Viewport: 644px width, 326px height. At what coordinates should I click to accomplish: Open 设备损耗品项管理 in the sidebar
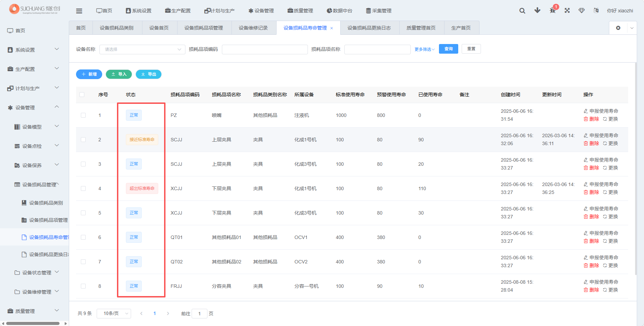click(45, 220)
